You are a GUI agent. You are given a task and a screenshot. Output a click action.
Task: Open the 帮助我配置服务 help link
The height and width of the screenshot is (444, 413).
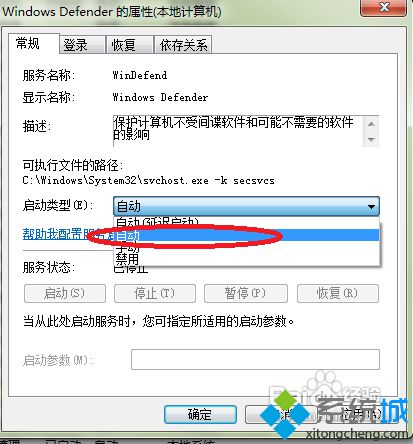click(x=68, y=234)
